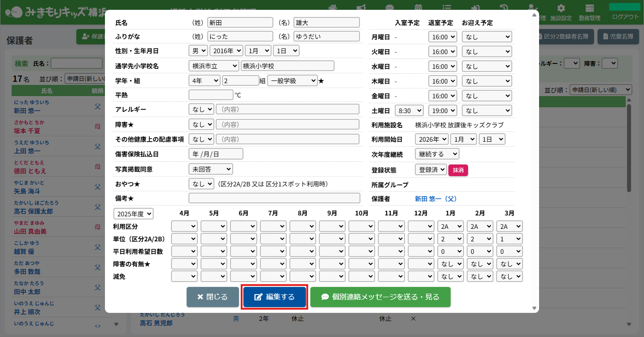Open 個別連絡メッセージを送る・見る
The width and height of the screenshot is (644, 337).
point(380,297)
